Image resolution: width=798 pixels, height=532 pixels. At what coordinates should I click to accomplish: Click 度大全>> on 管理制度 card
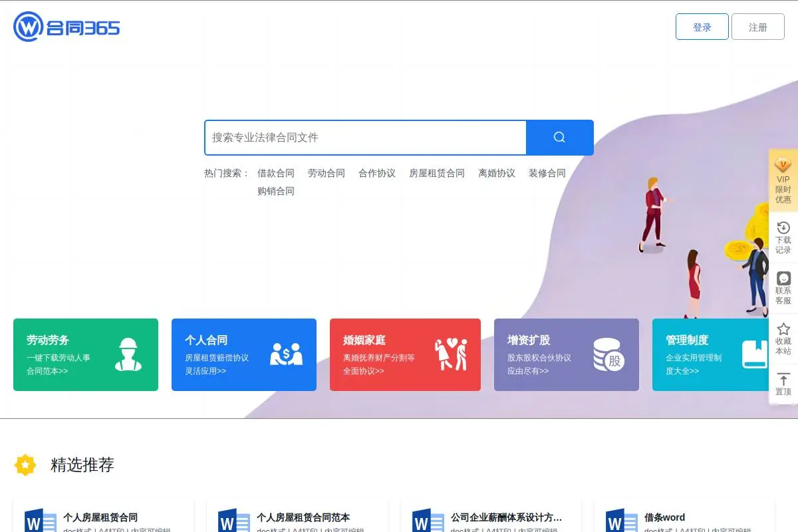pos(682,371)
